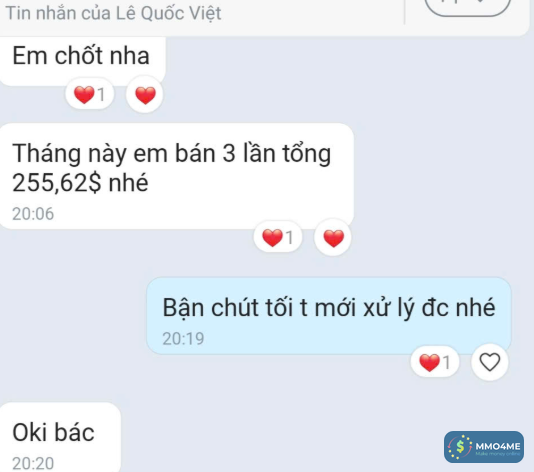The image size is (534, 472).
Task: Tap the empty heart outline under "Bận chút" message
Action: tap(490, 362)
